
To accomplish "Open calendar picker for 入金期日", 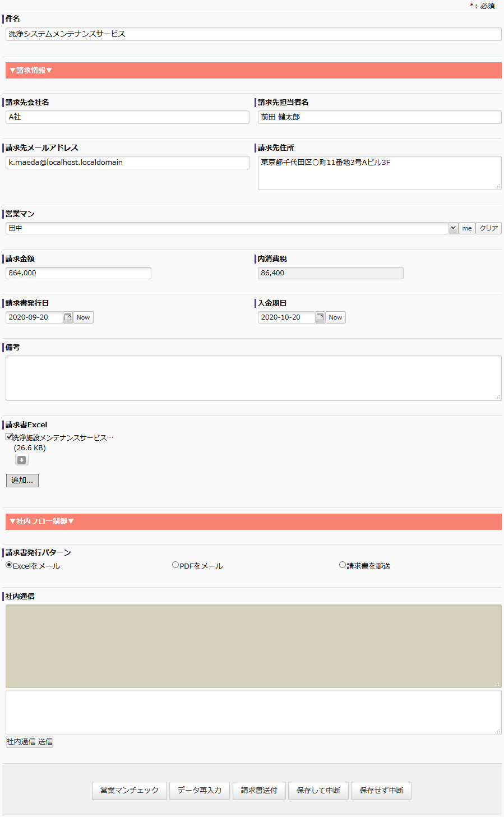I will pos(320,317).
